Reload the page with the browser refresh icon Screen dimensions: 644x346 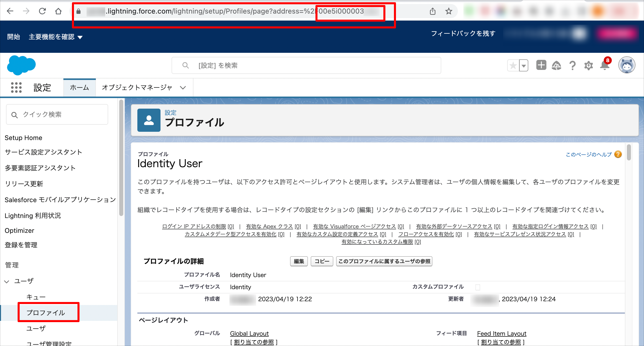[42, 11]
